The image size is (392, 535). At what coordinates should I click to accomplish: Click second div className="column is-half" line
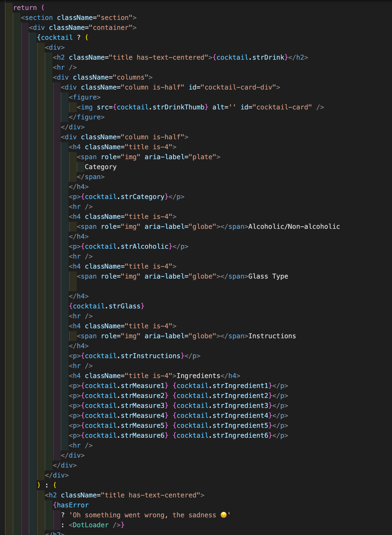[x=125, y=137]
